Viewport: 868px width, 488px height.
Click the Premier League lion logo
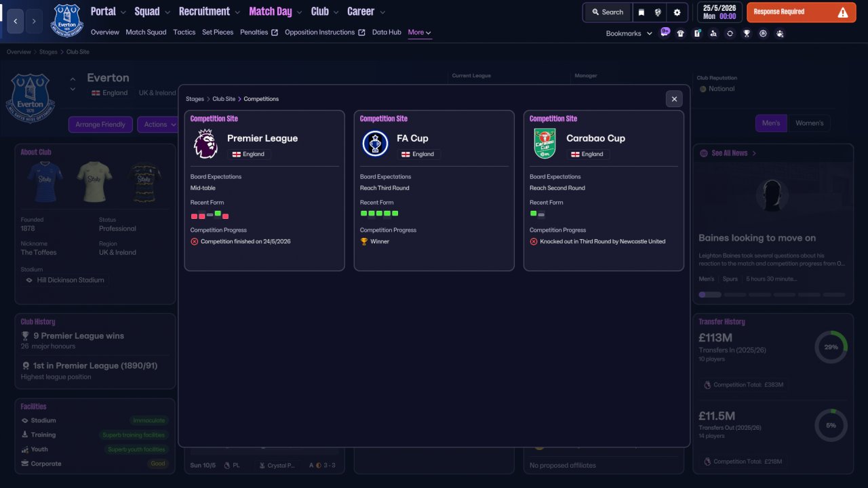tap(205, 144)
